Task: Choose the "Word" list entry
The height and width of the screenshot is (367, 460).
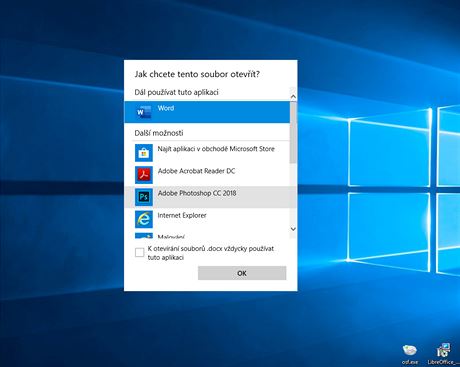Action: tap(207, 112)
